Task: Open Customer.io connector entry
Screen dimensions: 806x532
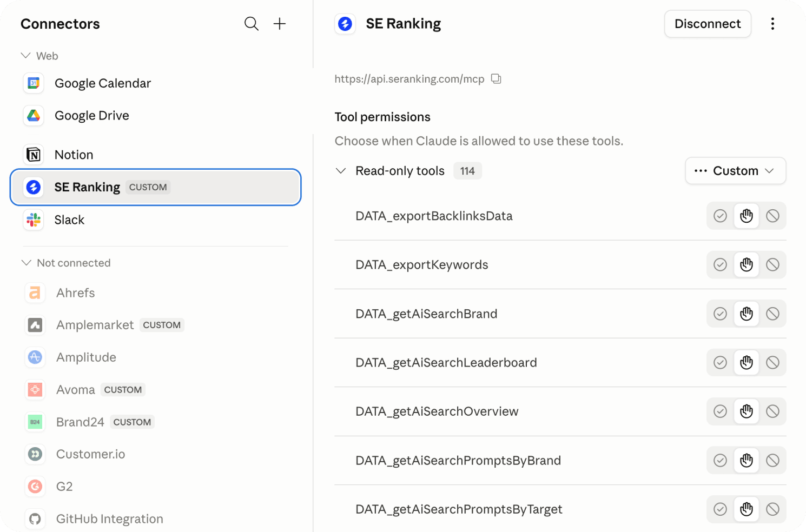Action: [x=155, y=454]
